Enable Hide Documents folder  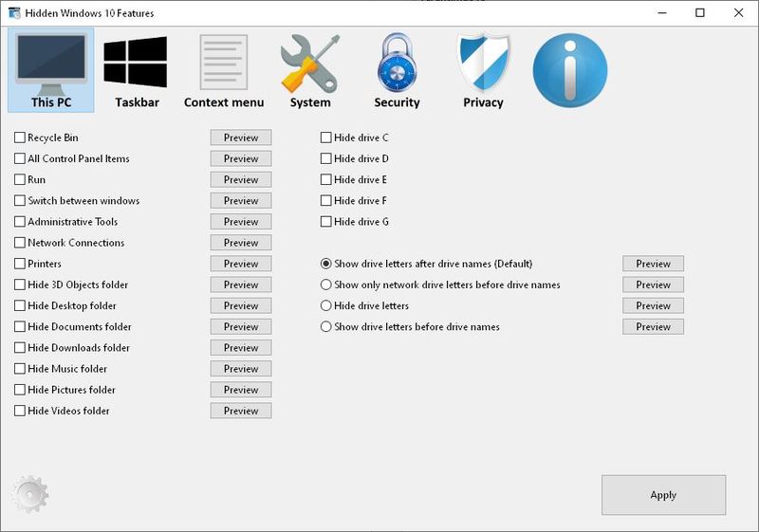click(20, 327)
